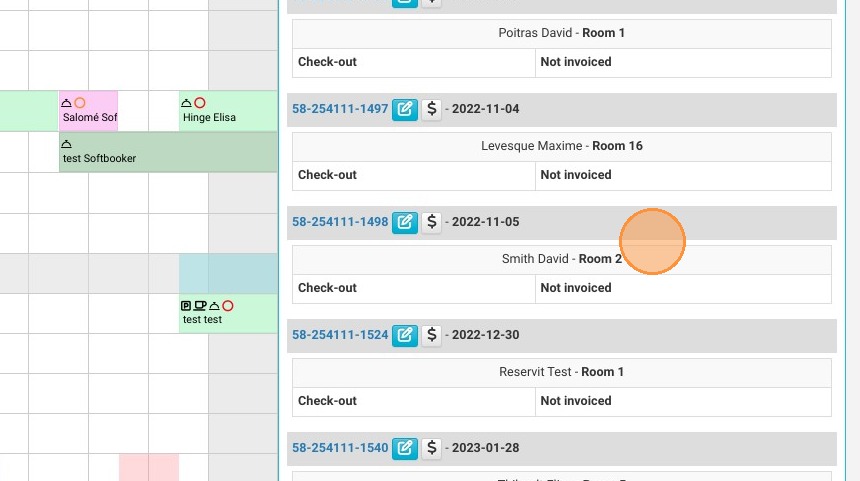The image size is (860, 481).
Task: Open payment for reservation 58-254111-1497
Action: [432, 109]
